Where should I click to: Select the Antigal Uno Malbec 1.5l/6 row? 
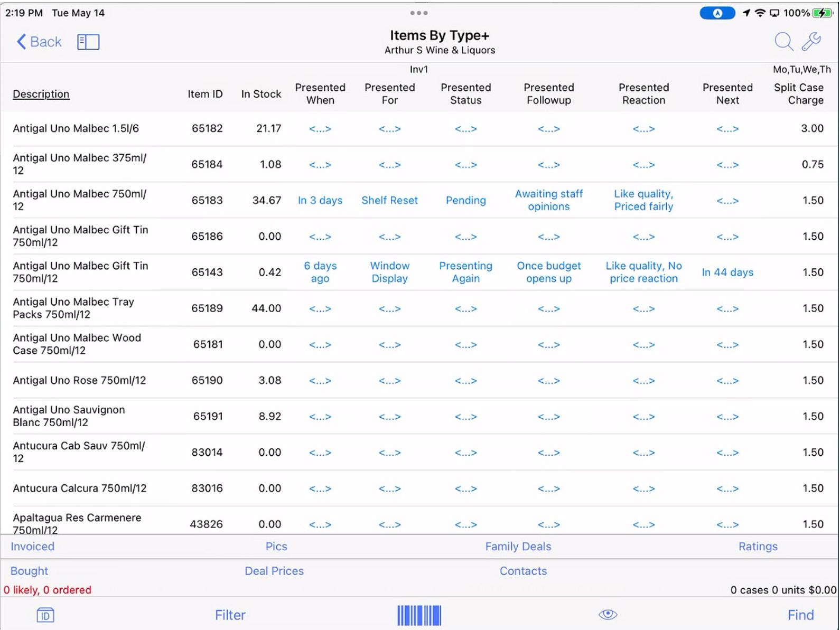pyautogui.click(x=419, y=128)
